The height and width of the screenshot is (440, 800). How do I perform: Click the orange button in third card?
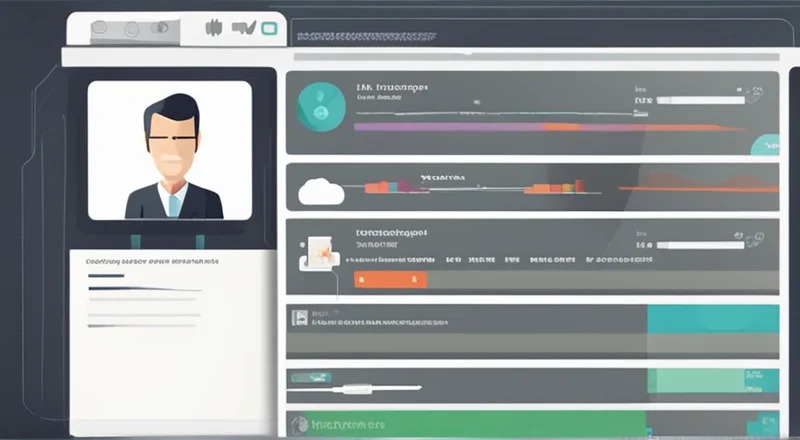coord(391,280)
